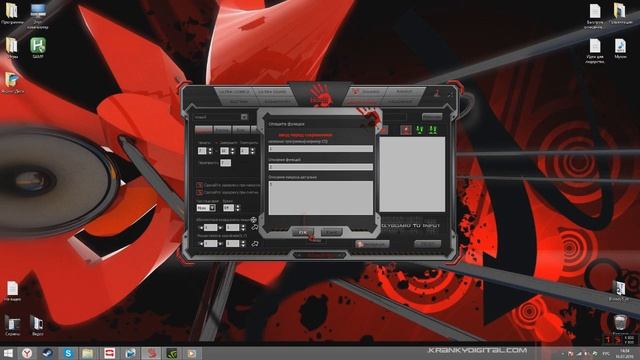Open Steam from the taskbar
Image resolution: width=640 pixels, height=360 pixels.
47,353
